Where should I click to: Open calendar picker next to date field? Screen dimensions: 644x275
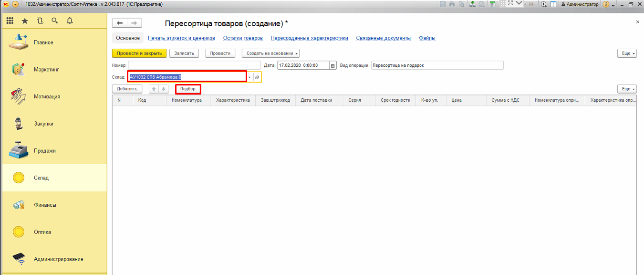tap(332, 65)
